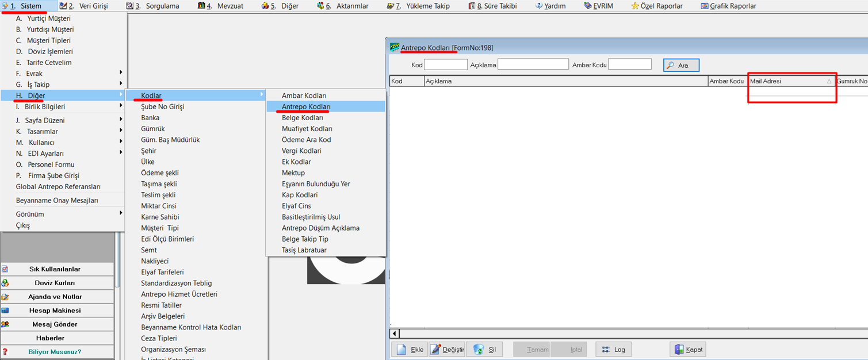Expand the Kullanıcı submenu
The image size is (868, 360).
[63, 142]
